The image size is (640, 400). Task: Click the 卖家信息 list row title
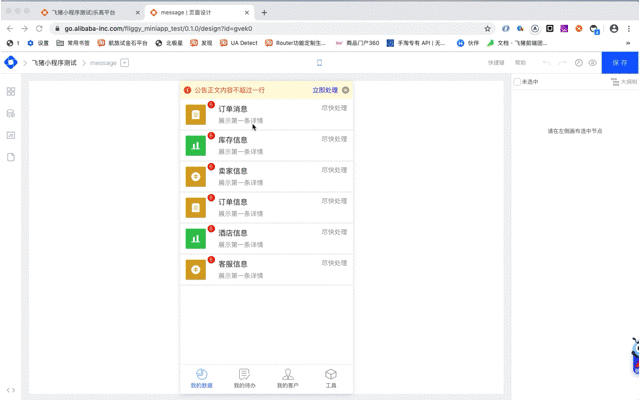(x=233, y=171)
